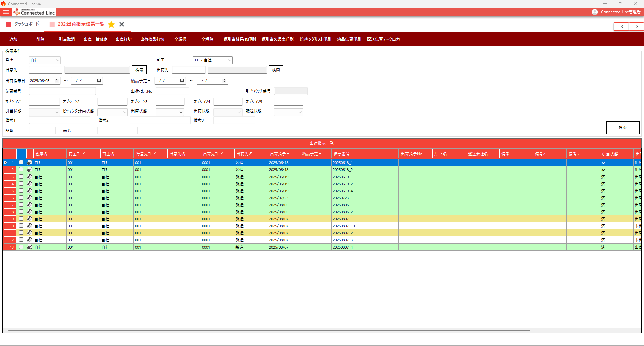
Task: Click ピッキングリスト印刷 in the toolbar
Action: pyautogui.click(x=315, y=39)
